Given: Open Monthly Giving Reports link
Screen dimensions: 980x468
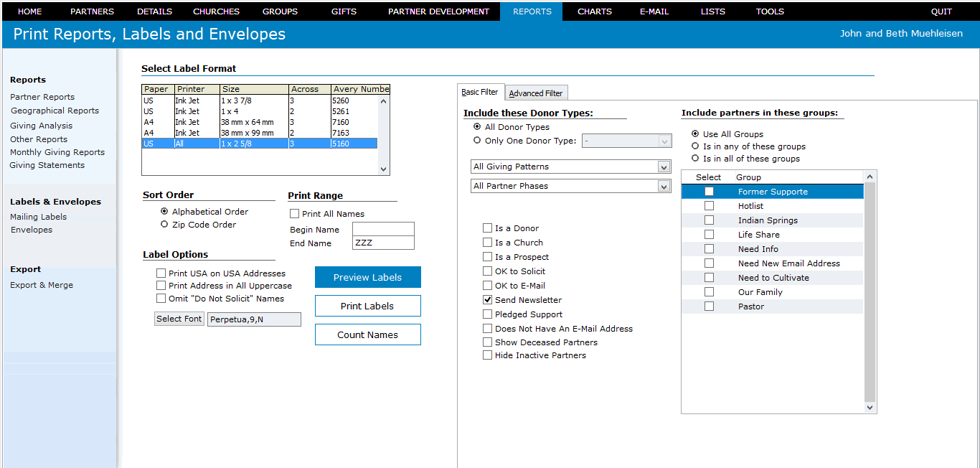Looking at the screenshot, I should pyautogui.click(x=57, y=152).
